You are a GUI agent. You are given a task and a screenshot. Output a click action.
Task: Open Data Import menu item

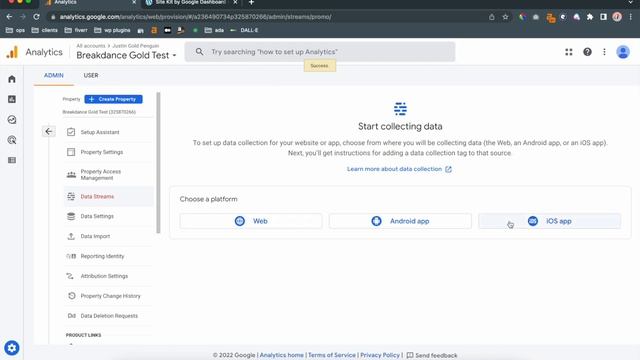click(x=109, y=236)
